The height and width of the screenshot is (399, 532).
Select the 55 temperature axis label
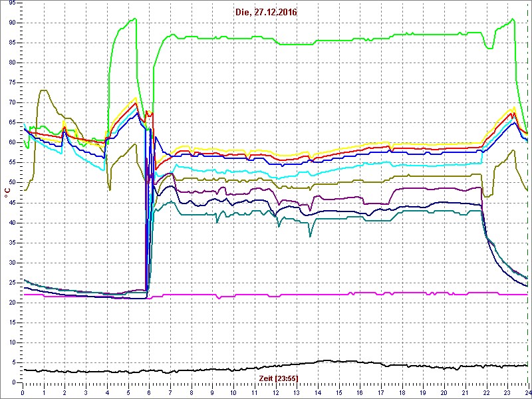pos(12,163)
